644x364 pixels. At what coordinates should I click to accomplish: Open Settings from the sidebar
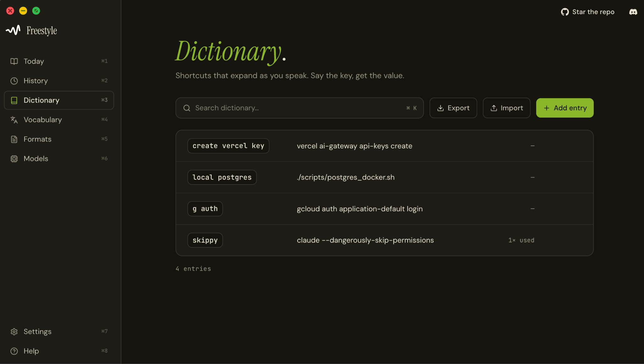point(59,332)
